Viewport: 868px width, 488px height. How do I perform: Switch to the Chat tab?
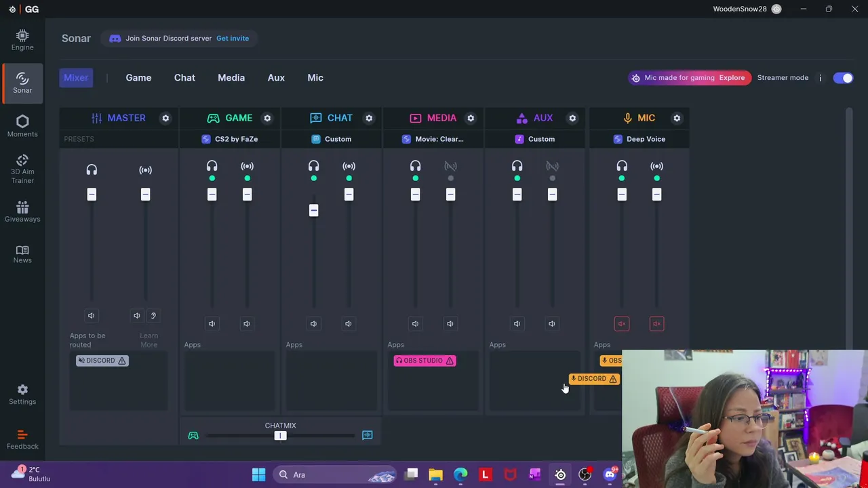pos(184,78)
